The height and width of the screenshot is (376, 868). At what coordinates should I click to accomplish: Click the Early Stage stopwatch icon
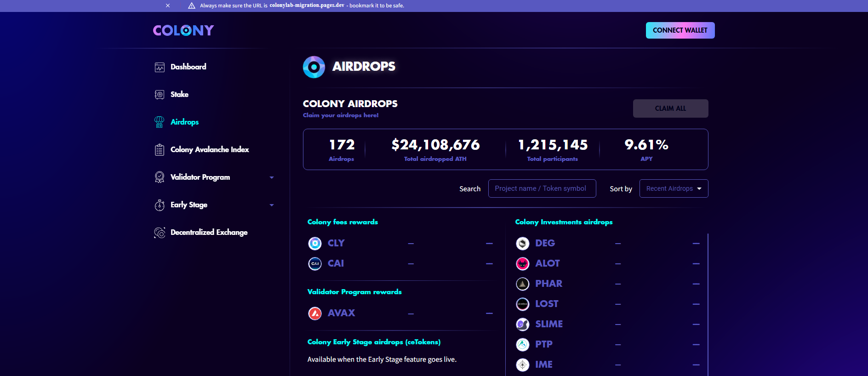click(x=160, y=205)
